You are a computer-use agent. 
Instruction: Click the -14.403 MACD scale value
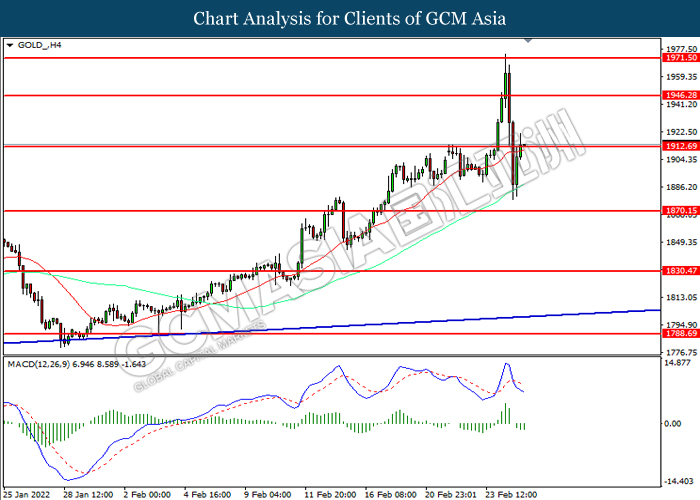(679, 481)
